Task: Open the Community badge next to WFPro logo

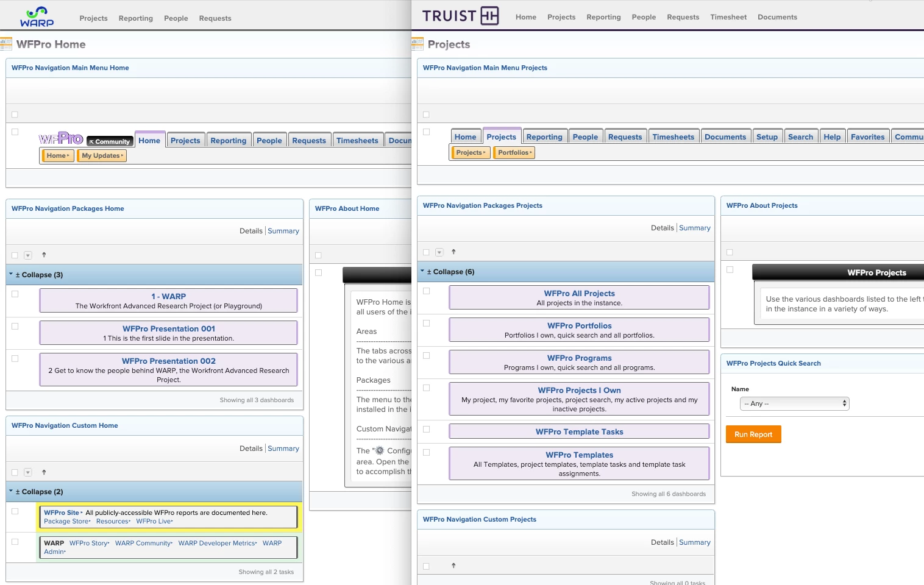Action: click(x=110, y=141)
